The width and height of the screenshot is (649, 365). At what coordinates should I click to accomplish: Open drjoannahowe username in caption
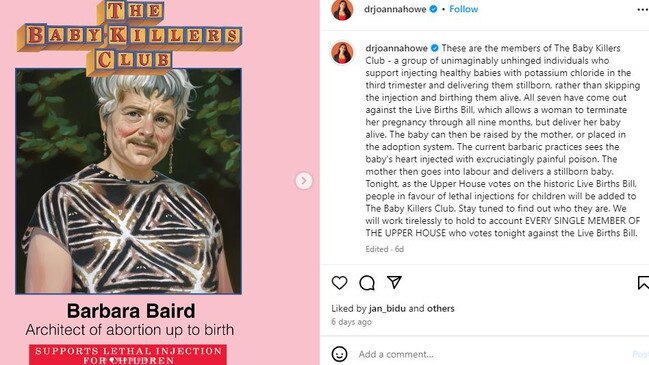pyautogui.click(x=397, y=48)
